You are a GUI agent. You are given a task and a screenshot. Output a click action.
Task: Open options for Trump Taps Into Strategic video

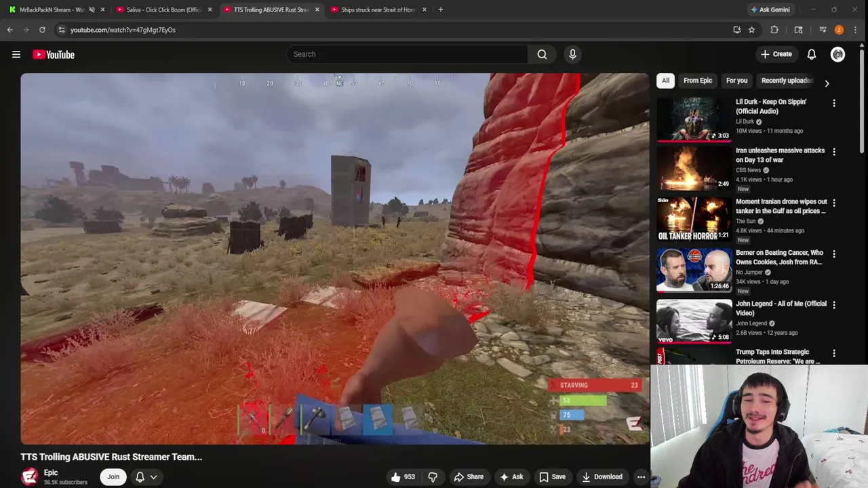coord(834,353)
